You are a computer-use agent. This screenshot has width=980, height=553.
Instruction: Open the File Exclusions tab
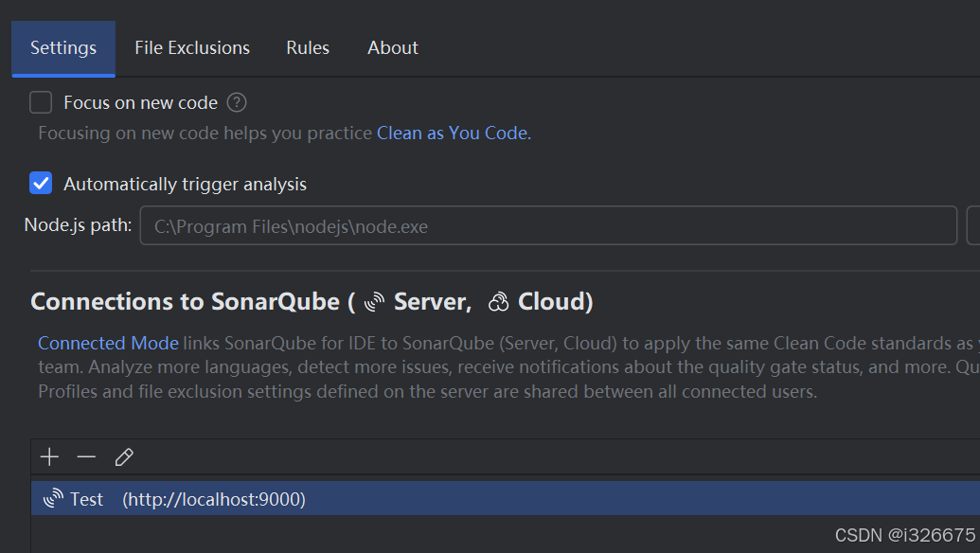[x=192, y=48]
